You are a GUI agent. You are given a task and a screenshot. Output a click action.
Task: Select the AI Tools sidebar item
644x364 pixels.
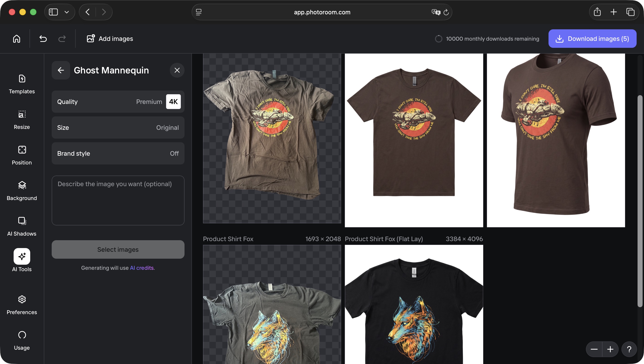click(22, 260)
